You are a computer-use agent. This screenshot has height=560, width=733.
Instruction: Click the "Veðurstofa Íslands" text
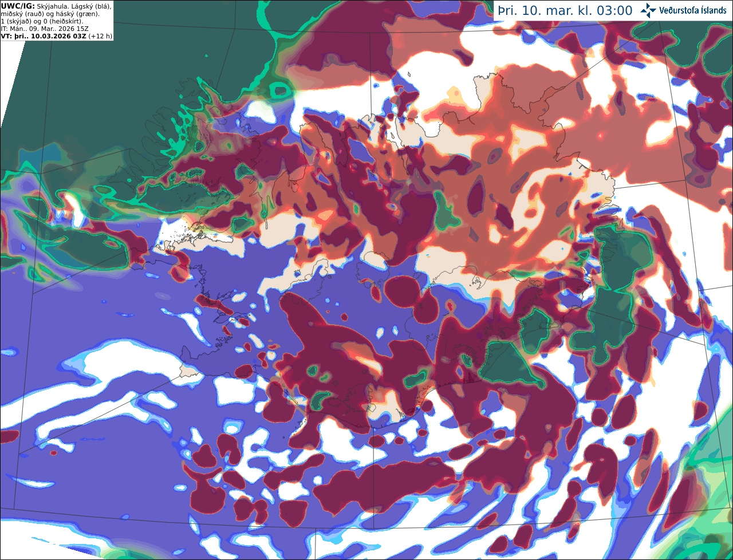click(x=693, y=10)
